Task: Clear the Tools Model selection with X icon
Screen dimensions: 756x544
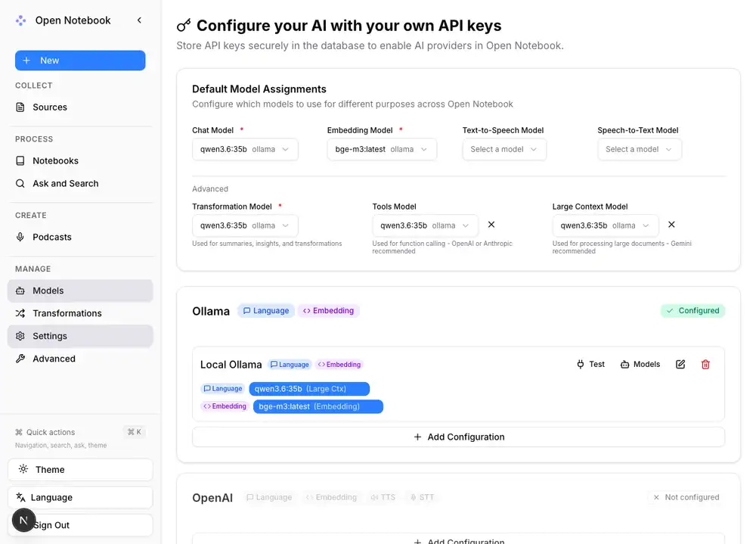Action: 491,225
